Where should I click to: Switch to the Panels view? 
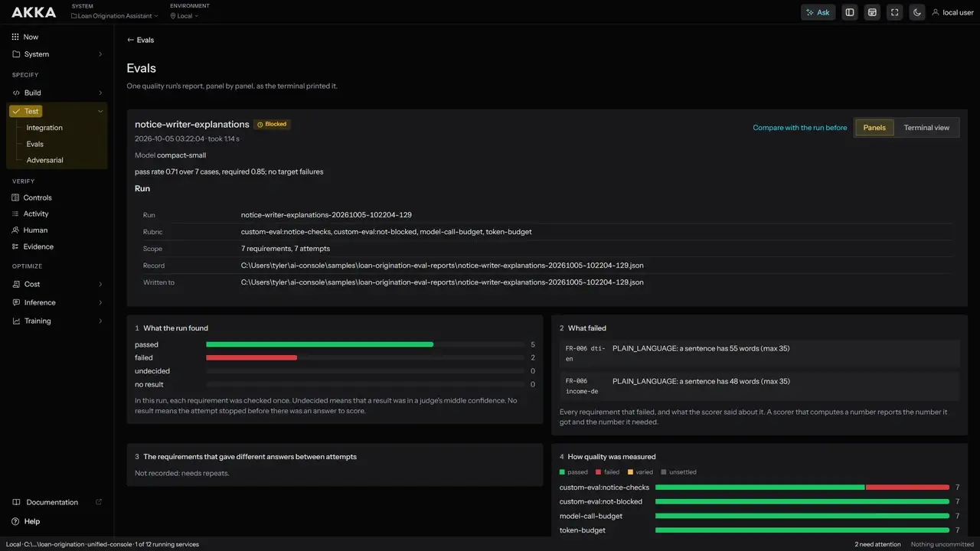click(x=874, y=128)
